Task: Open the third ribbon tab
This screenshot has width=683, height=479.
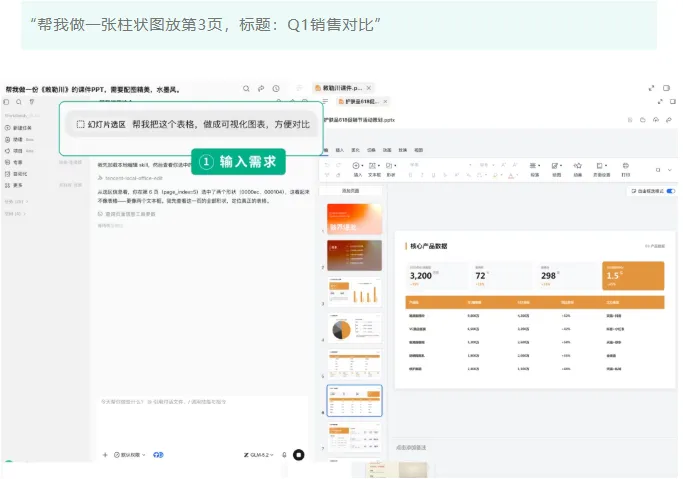Action: tap(355, 150)
